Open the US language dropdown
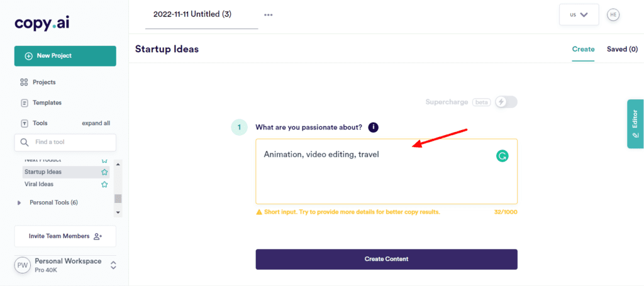This screenshot has height=286, width=644. [579, 15]
